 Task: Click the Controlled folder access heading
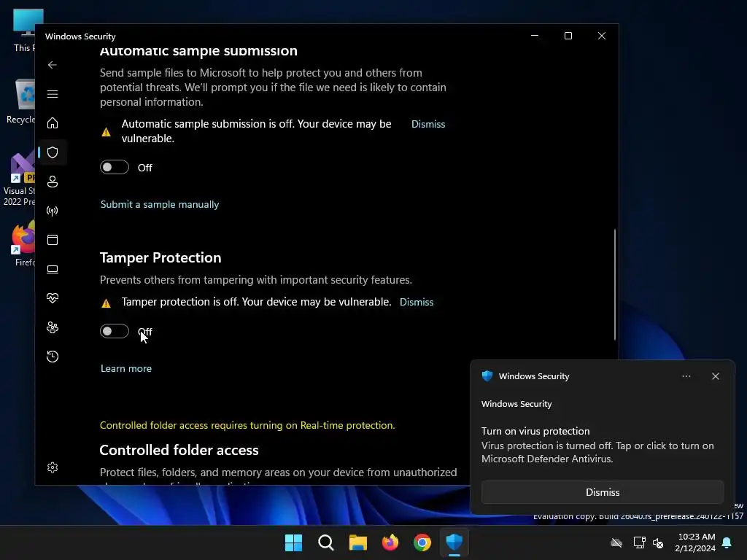[179, 450]
